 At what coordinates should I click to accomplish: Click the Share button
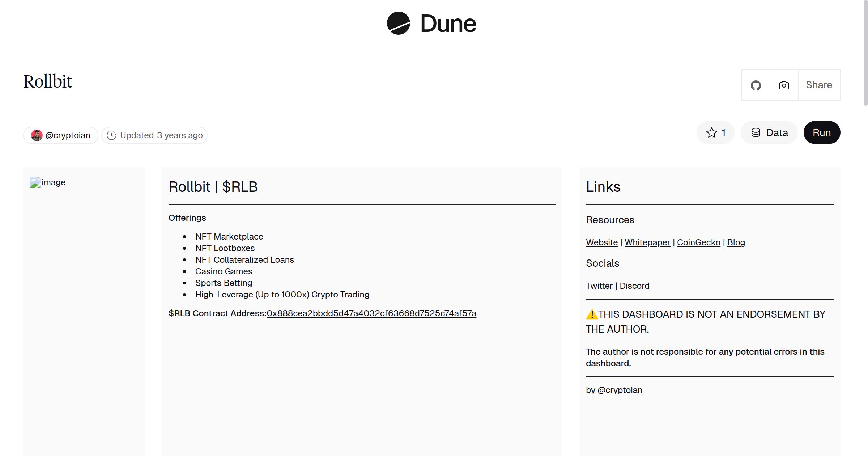point(819,85)
